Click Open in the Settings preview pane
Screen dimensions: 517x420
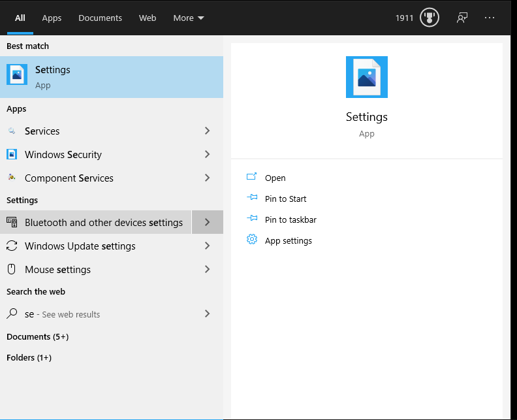click(x=275, y=178)
